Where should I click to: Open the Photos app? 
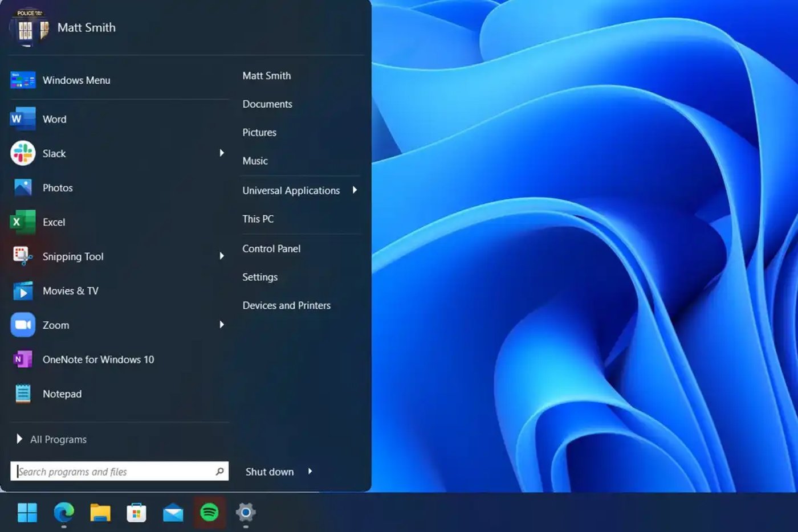tap(58, 188)
